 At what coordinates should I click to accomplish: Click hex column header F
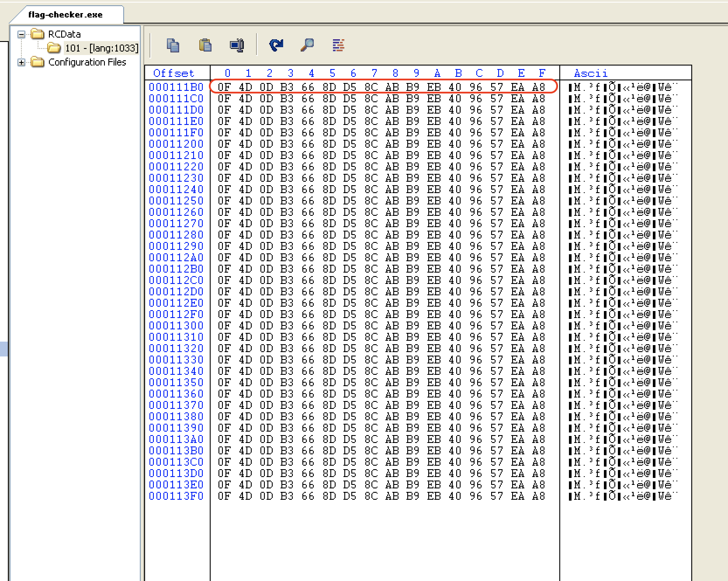[542, 73]
